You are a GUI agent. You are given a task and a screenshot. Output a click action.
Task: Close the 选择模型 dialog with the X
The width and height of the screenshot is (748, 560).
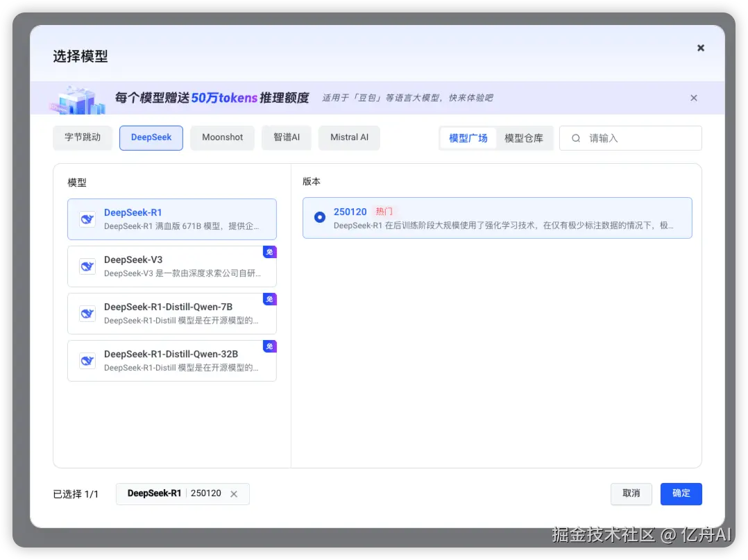pyautogui.click(x=700, y=48)
